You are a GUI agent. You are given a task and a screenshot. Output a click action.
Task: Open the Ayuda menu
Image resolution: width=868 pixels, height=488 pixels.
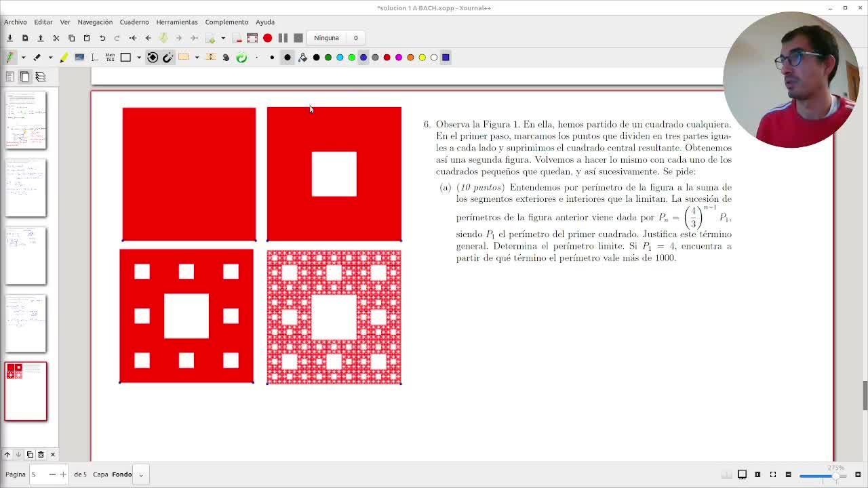[265, 22]
